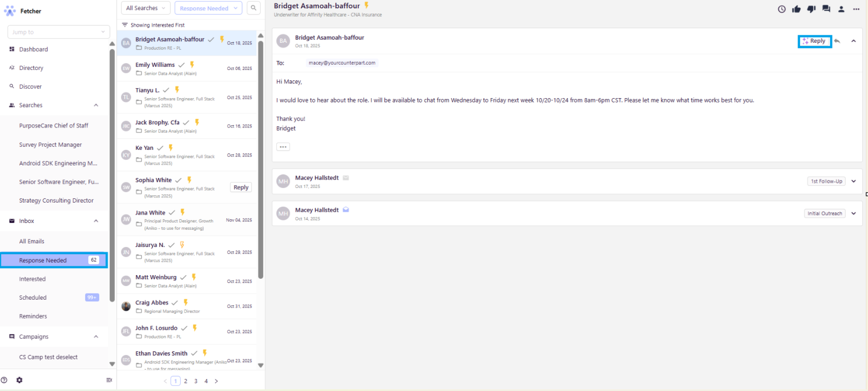The height and width of the screenshot is (391, 868).
Task: Open Strategy Consulting Director search
Action: coord(56,200)
